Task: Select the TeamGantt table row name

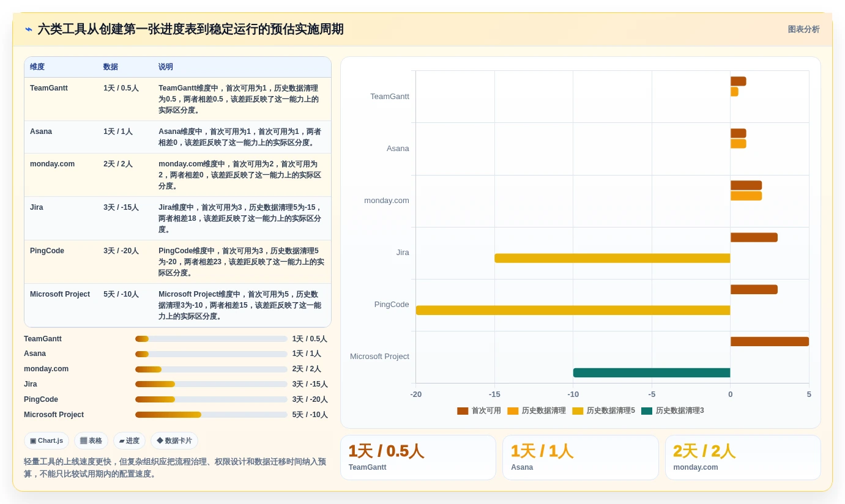Action: click(49, 88)
